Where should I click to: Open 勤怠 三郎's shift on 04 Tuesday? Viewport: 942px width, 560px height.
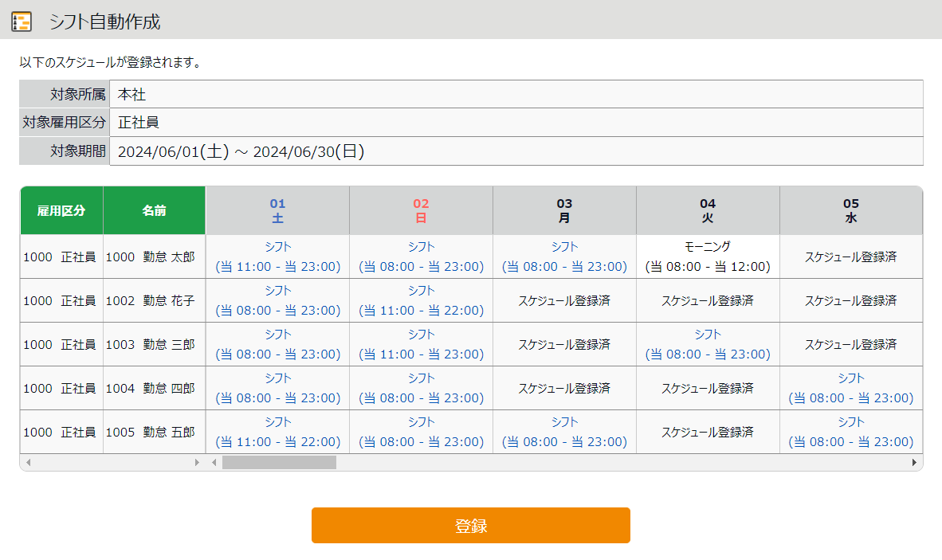[708, 344]
